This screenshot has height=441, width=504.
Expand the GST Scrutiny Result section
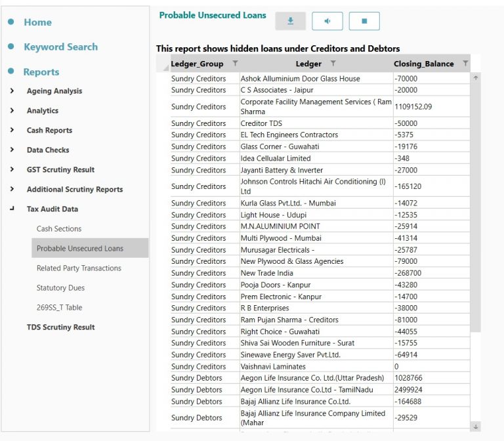(12, 169)
